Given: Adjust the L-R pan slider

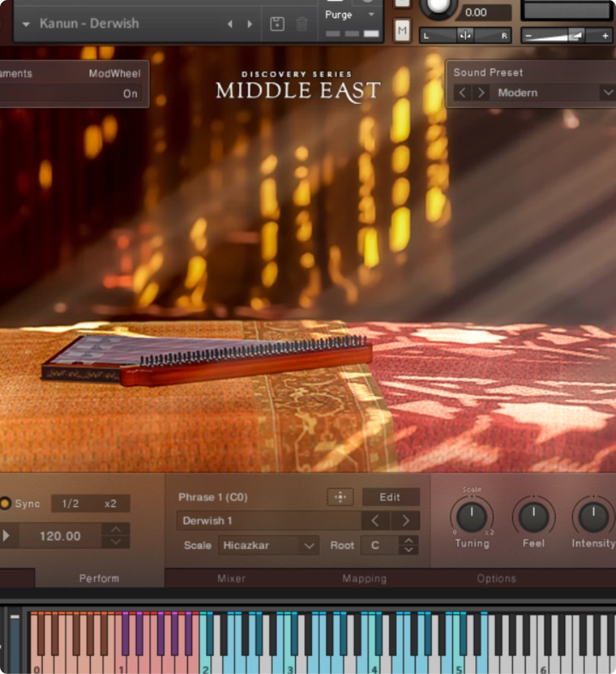Looking at the screenshot, I should [x=465, y=36].
